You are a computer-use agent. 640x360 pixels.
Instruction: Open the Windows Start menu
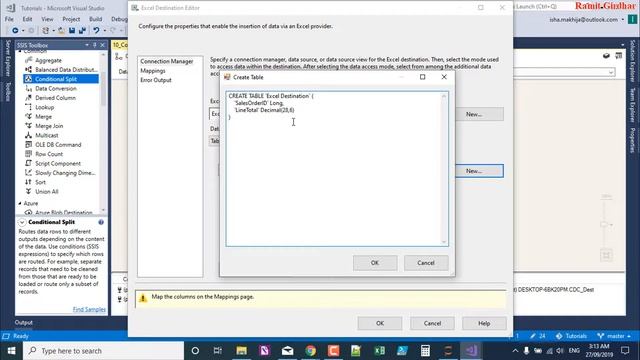coord(11,351)
